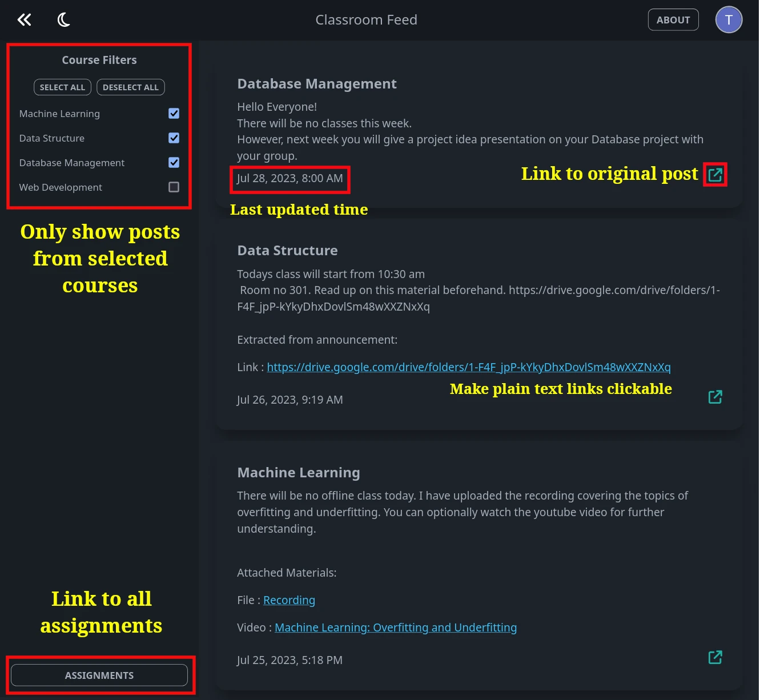Image resolution: width=760 pixels, height=700 pixels.
Task: Open original Machine Learning post link icon
Action: tap(715, 657)
